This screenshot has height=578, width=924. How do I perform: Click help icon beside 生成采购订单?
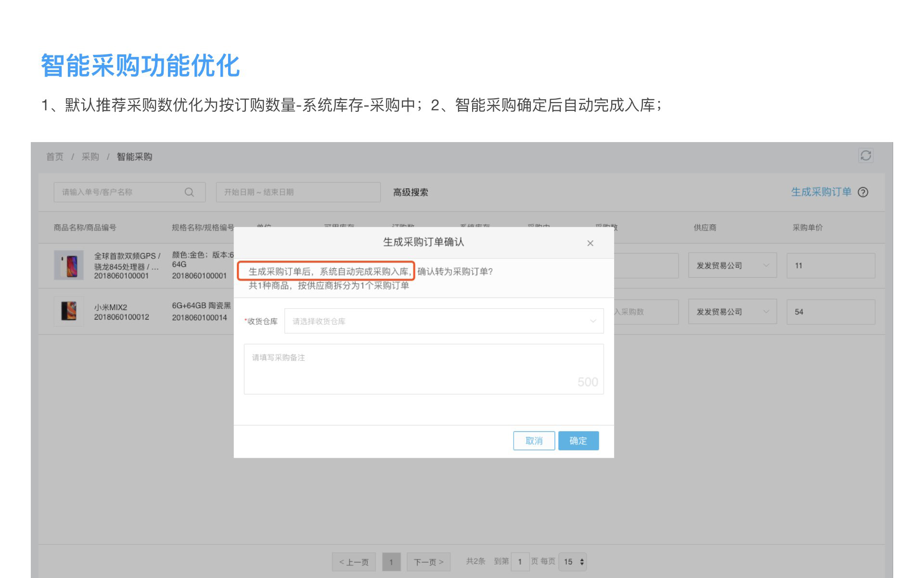(863, 192)
